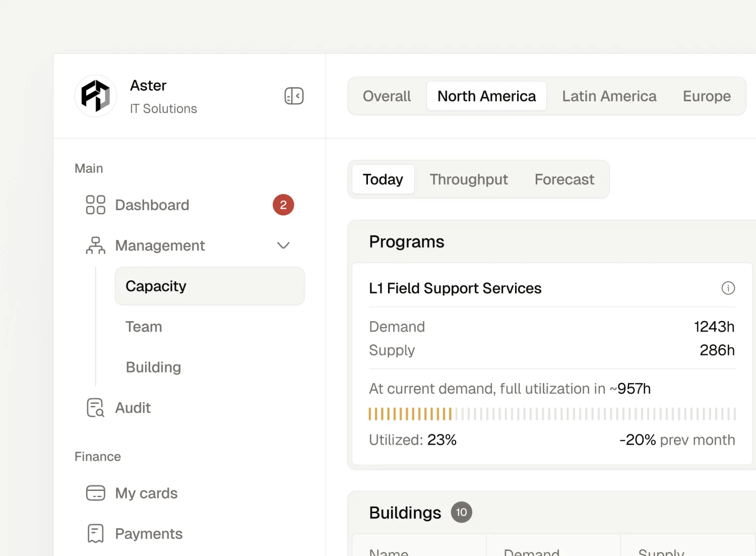Viewport: 756px width, 556px height.
Task: Click the Aster workspace name
Action: (x=148, y=86)
